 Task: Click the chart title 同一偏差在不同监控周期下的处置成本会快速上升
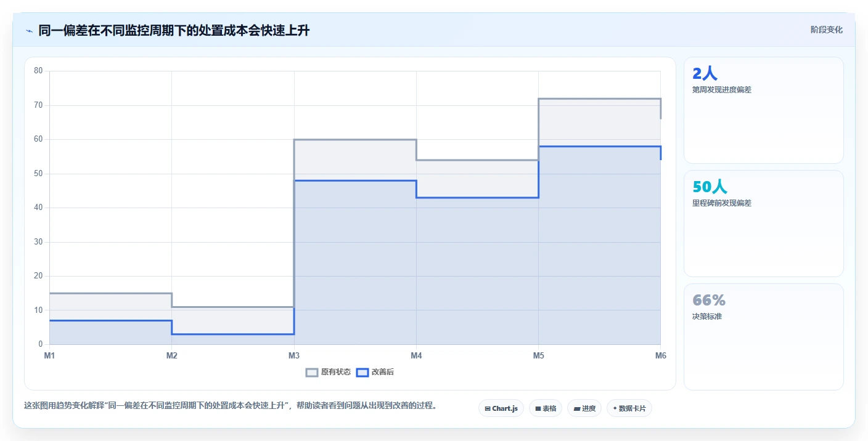(174, 31)
